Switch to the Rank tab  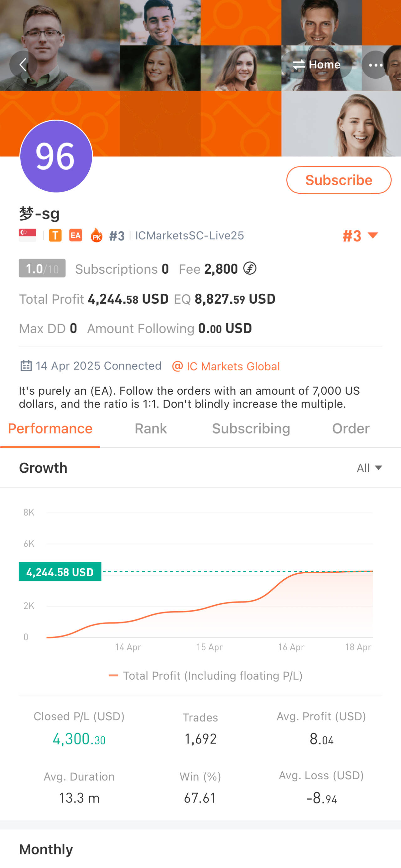tap(150, 429)
